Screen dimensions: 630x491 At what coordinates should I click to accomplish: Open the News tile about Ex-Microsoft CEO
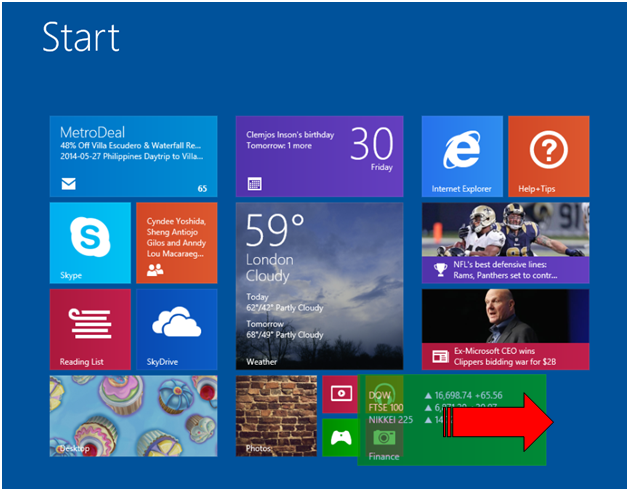[x=505, y=329]
